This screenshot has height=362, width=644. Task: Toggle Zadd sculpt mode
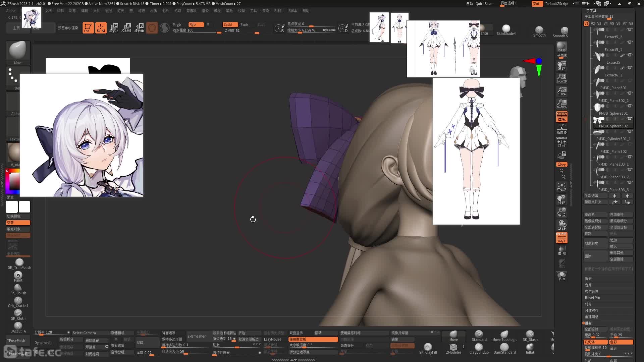pyautogui.click(x=230, y=24)
